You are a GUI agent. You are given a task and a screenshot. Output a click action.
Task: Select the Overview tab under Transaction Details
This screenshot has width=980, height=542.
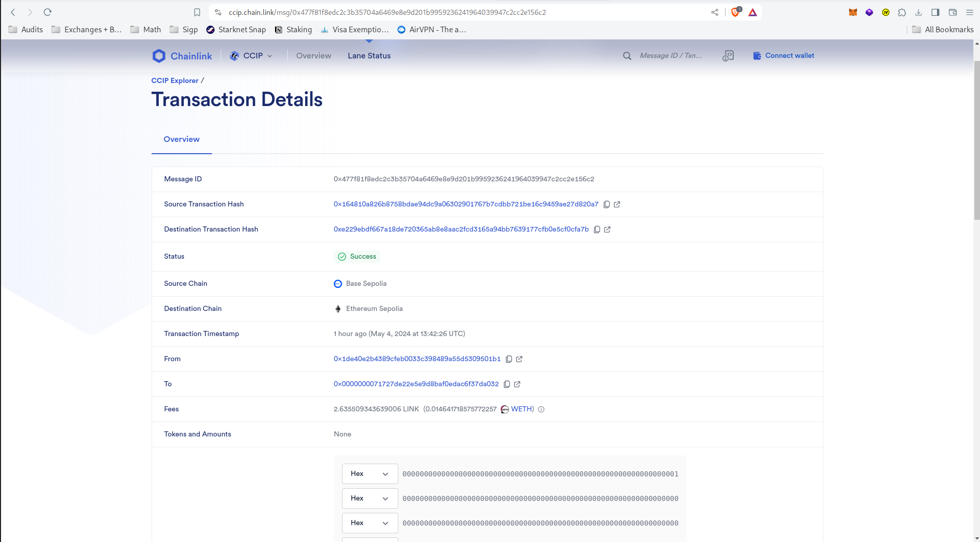coord(182,139)
